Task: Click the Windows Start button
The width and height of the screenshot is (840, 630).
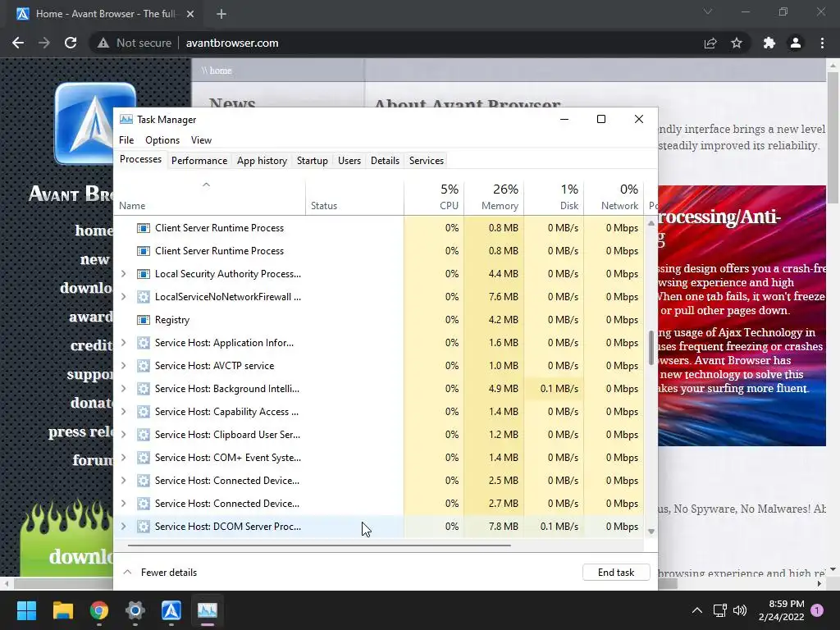Action: pyautogui.click(x=26, y=610)
